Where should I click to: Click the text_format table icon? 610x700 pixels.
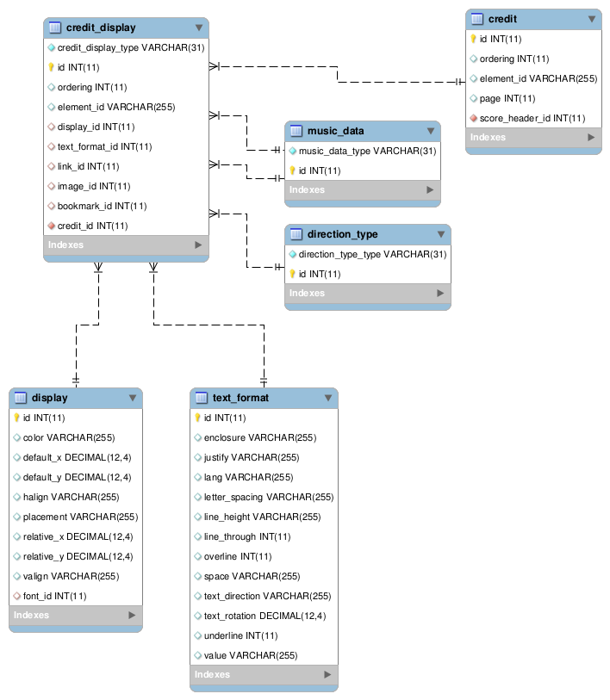202,398
